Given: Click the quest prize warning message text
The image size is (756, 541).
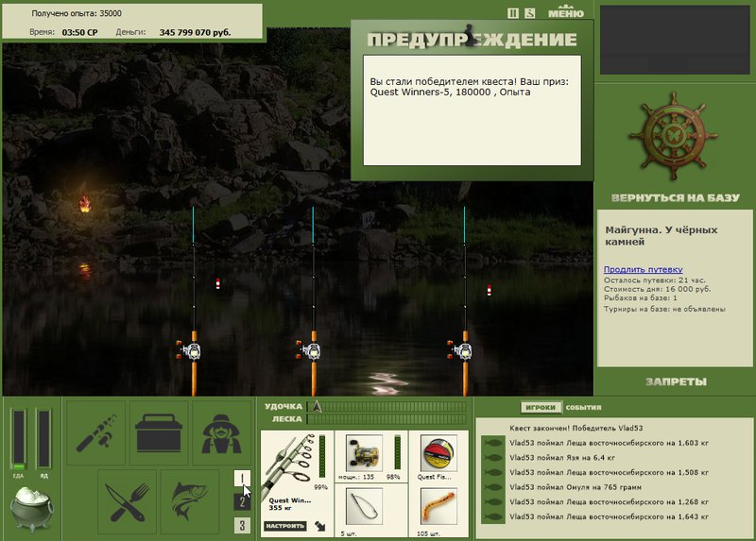Looking at the screenshot, I should 469,87.
